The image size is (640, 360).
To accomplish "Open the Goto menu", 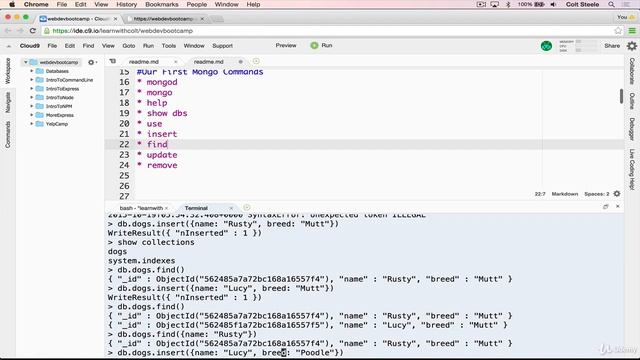I will pos(129,46).
